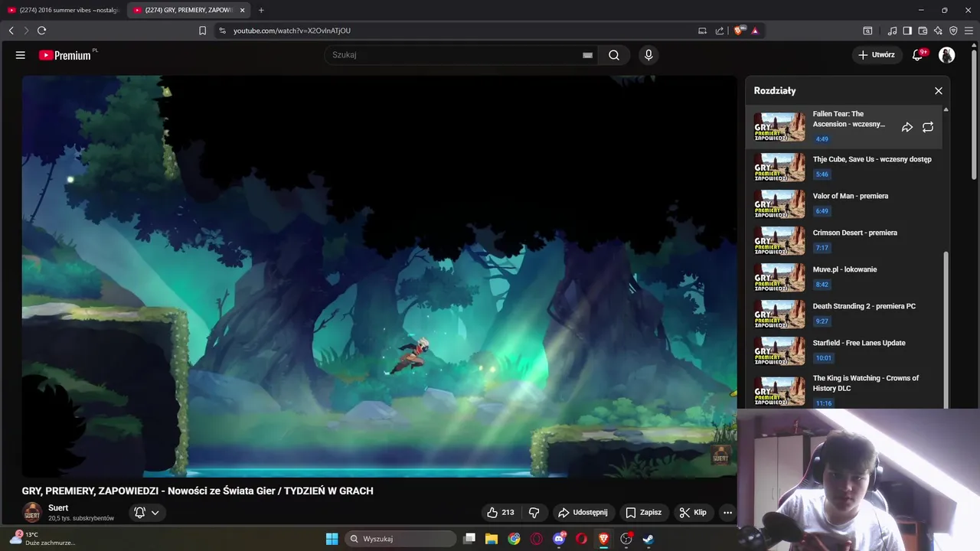Click the taskbar Wyszukaj search box
Image resolution: width=980 pixels, height=551 pixels.
[x=400, y=539]
